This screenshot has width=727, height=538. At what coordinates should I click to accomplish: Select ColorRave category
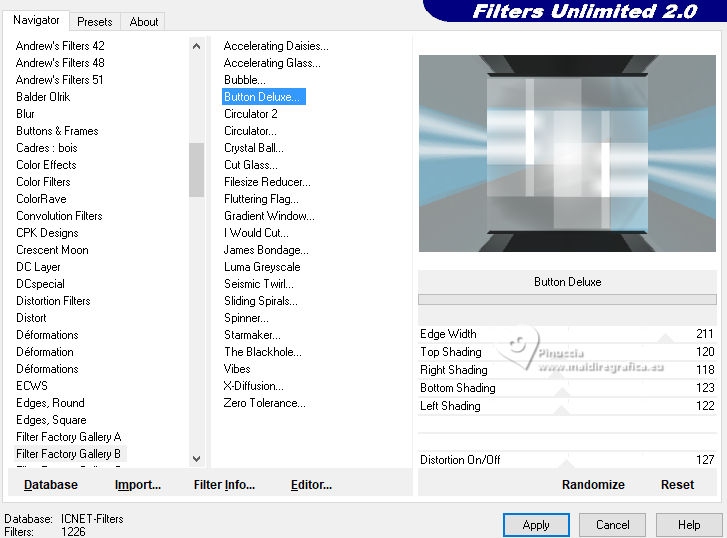[x=41, y=199]
